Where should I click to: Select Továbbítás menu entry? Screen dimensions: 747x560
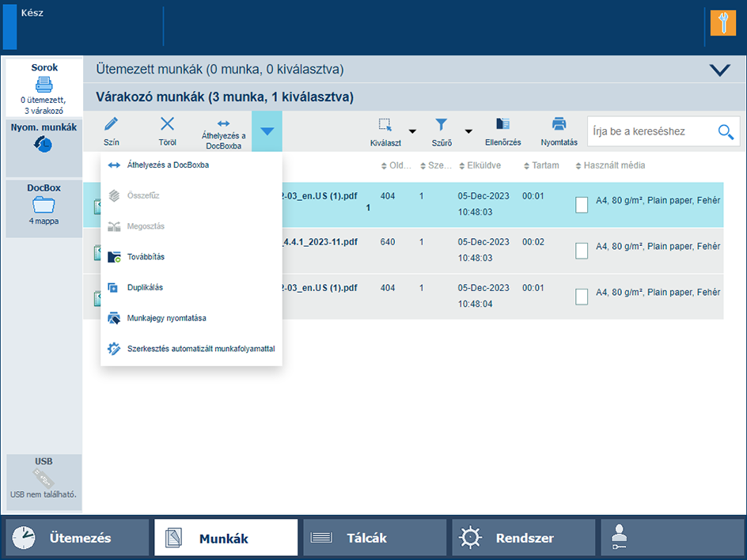(146, 256)
